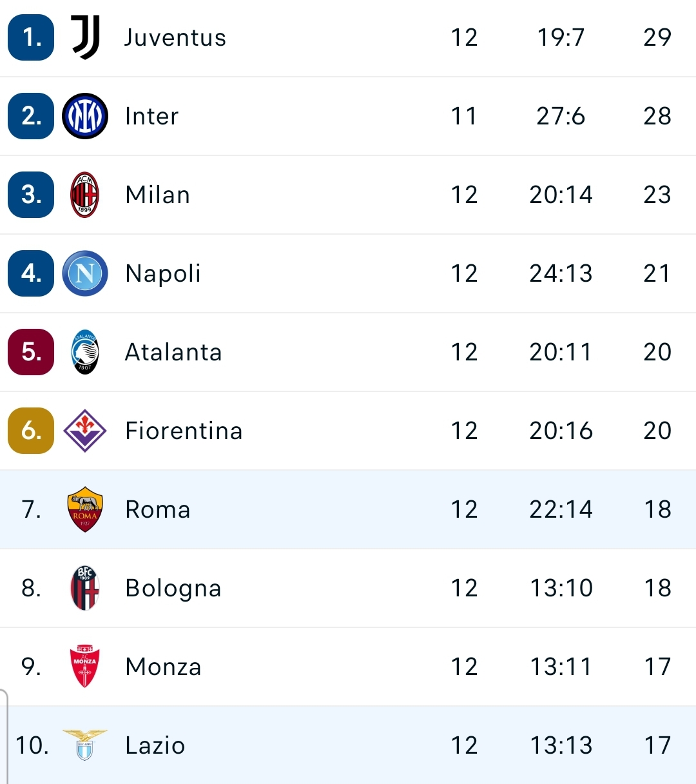This screenshot has width=696, height=784.
Task: Tap the Lazio eagle logo
Action: coord(85,745)
